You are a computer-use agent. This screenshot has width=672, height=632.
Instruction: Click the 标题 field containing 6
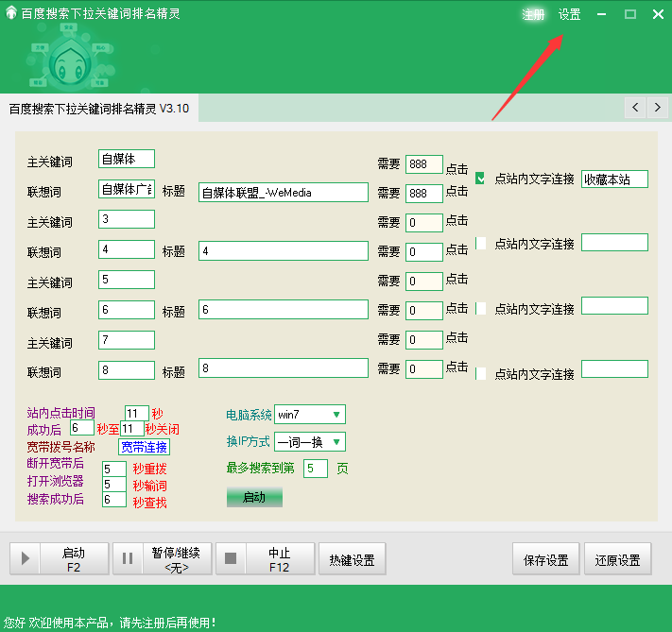point(284,309)
